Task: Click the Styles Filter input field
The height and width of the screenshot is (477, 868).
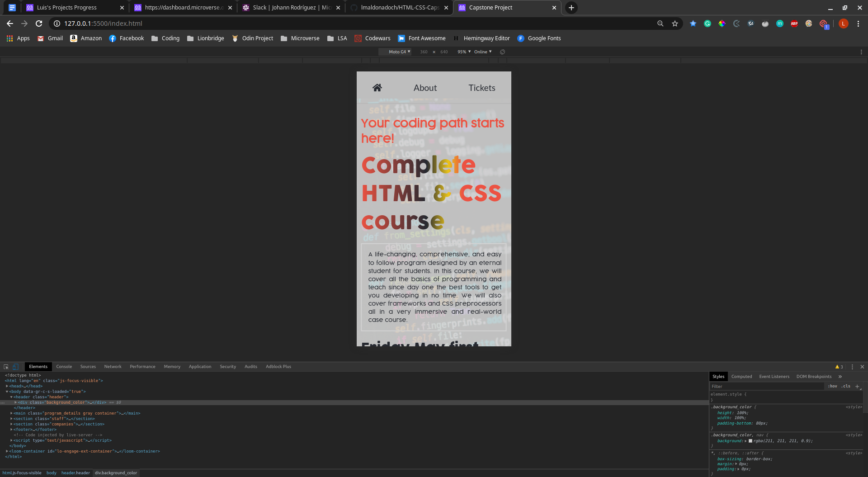Action: pyautogui.click(x=767, y=386)
